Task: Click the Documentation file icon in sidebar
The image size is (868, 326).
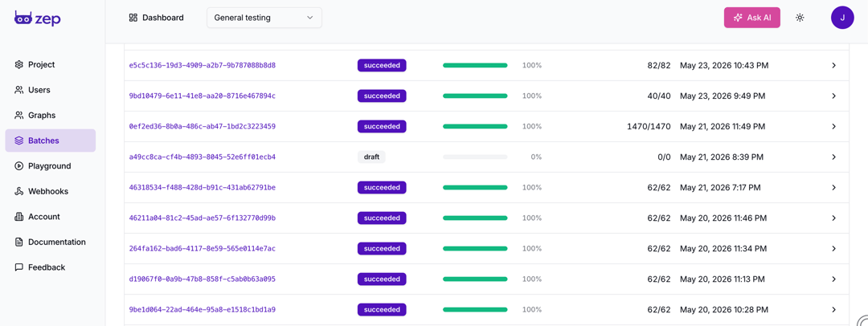Action: pos(18,242)
